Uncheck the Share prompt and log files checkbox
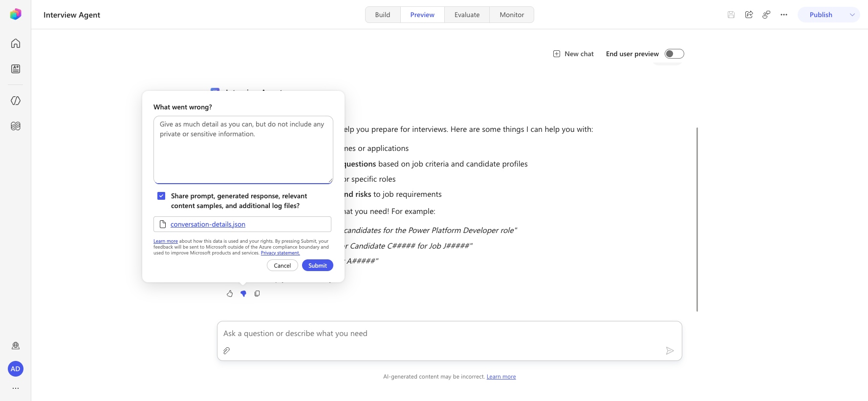868x401 pixels. tap(161, 196)
